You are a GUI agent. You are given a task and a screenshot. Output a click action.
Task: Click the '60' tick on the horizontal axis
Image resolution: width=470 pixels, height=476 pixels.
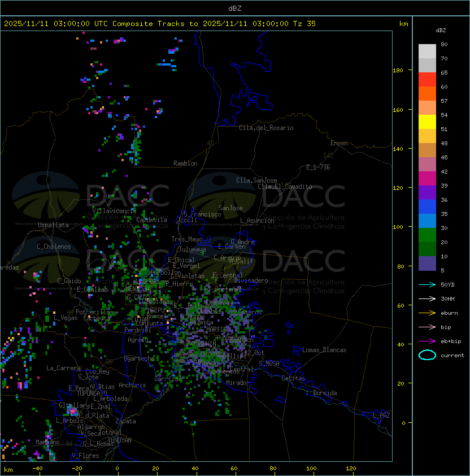(234, 469)
